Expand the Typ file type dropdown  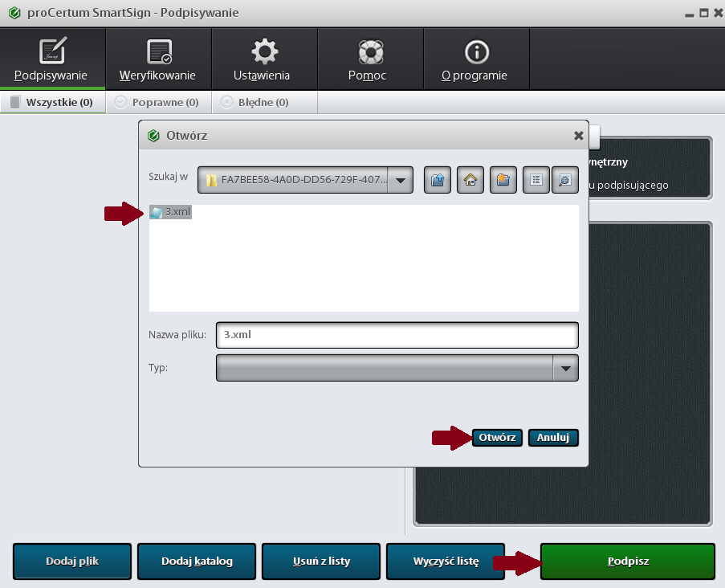(566, 369)
